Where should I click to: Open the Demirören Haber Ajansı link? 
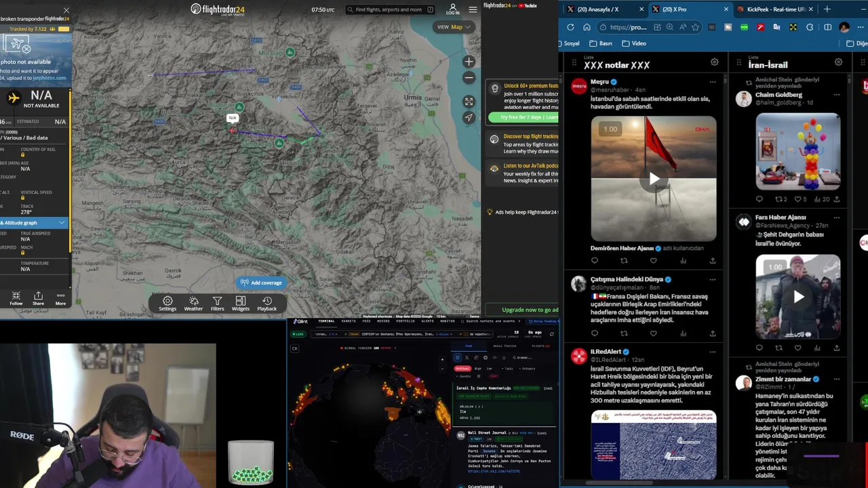coord(622,248)
